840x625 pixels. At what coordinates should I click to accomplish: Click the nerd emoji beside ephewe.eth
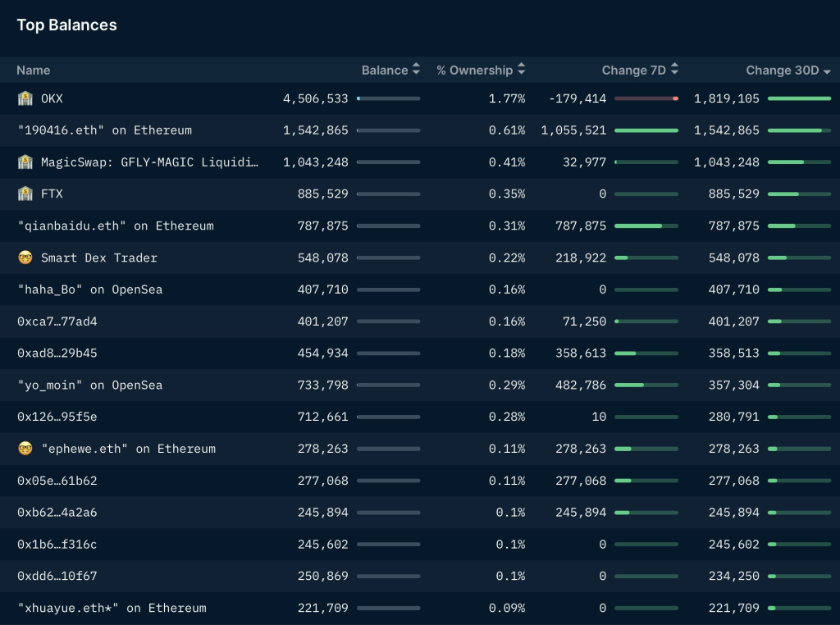(25, 449)
